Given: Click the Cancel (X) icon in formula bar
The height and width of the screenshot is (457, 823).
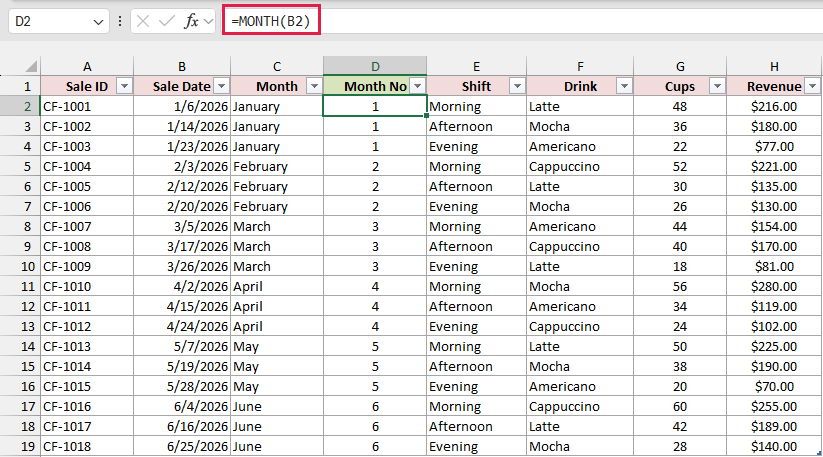Looking at the screenshot, I should [x=143, y=21].
